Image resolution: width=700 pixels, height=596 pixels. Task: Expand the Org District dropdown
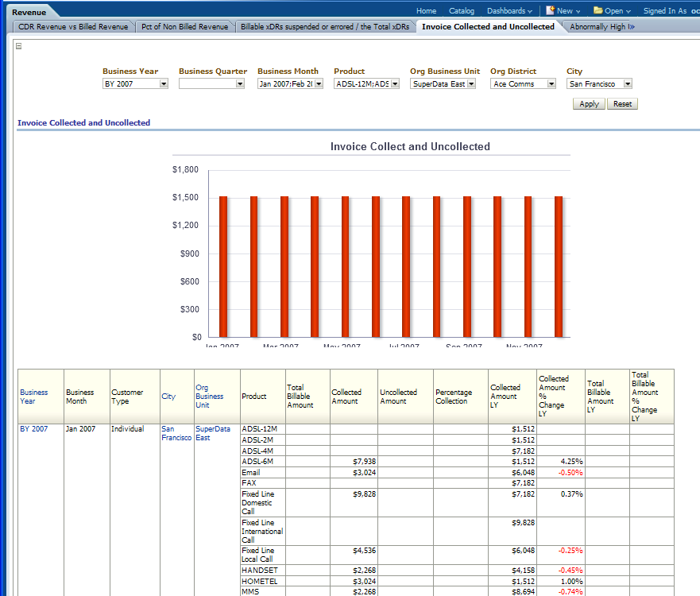pyautogui.click(x=551, y=83)
